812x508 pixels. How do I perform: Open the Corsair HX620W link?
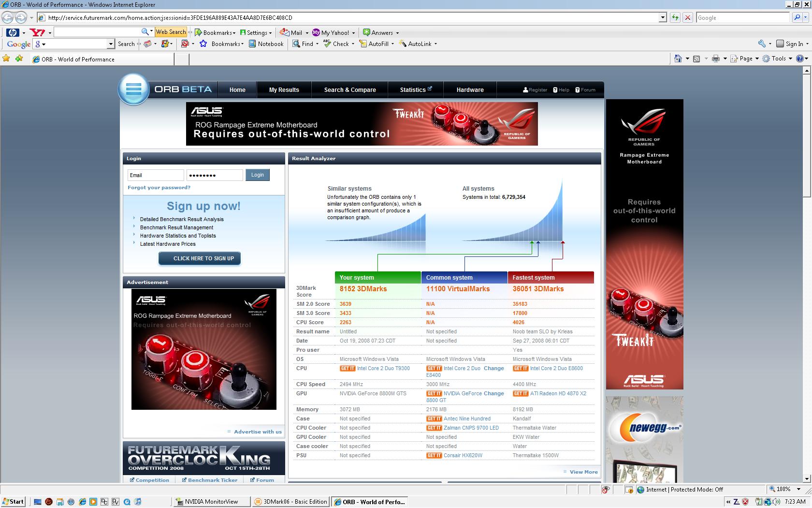click(x=463, y=456)
